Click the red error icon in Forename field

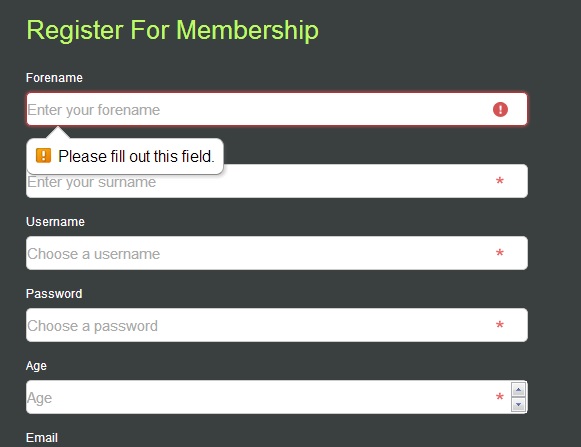click(x=500, y=109)
